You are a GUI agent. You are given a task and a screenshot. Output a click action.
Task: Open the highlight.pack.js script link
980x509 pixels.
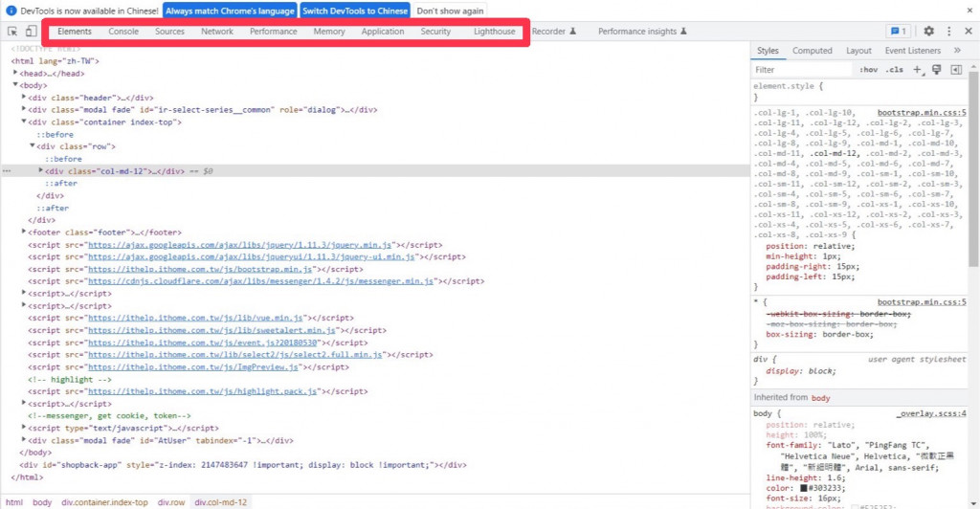point(204,391)
